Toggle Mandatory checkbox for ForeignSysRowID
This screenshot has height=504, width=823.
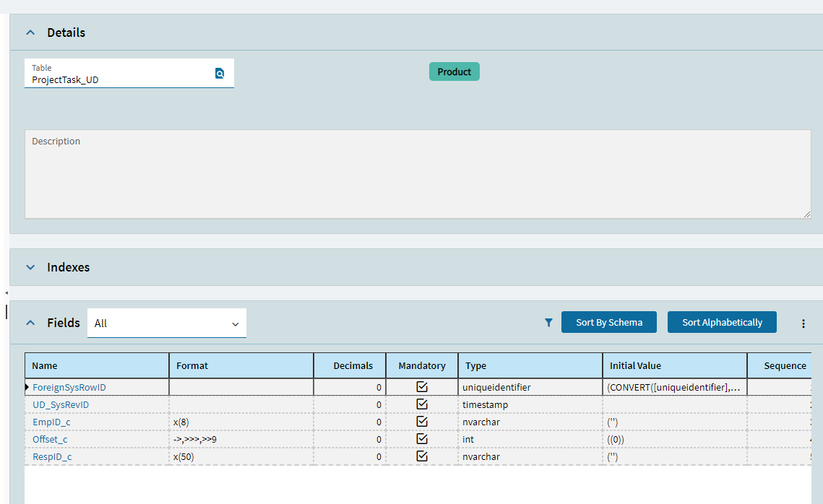click(422, 387)
